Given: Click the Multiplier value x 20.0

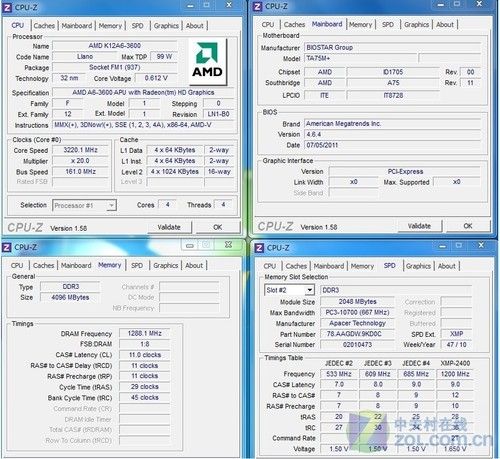Looking at the screenshot, I should (x=80, y=161).
